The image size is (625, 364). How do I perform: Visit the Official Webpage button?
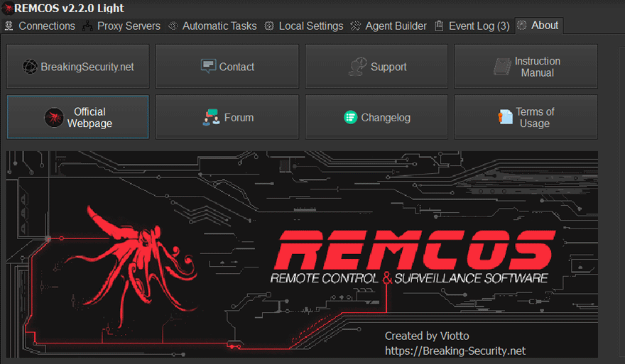coord(77,117)
